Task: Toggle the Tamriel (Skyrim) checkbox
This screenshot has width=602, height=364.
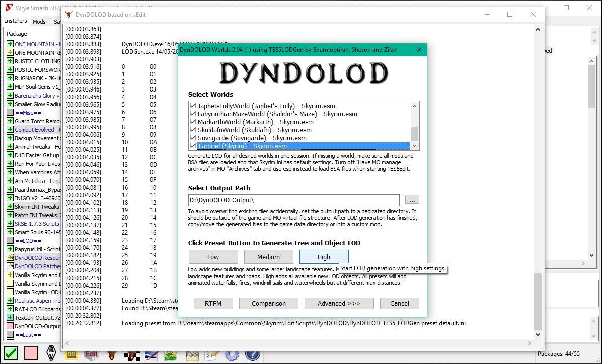Action: (x=193, y=146)
